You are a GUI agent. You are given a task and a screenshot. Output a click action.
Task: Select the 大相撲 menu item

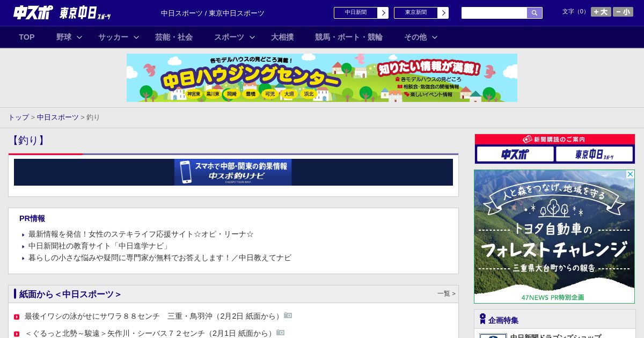pyautogui.click(x=282, y=37)
